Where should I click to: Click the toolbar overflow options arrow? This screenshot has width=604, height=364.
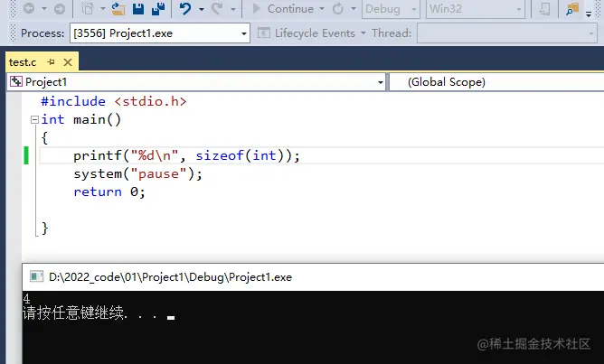[589, 14]
